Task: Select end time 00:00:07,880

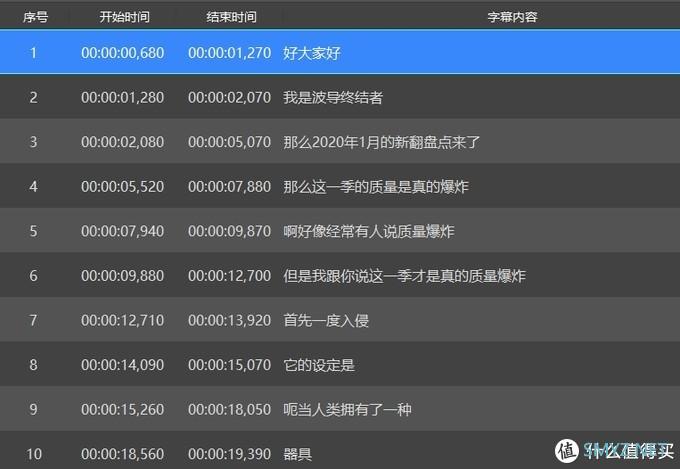Action: [x=229, y=187]
